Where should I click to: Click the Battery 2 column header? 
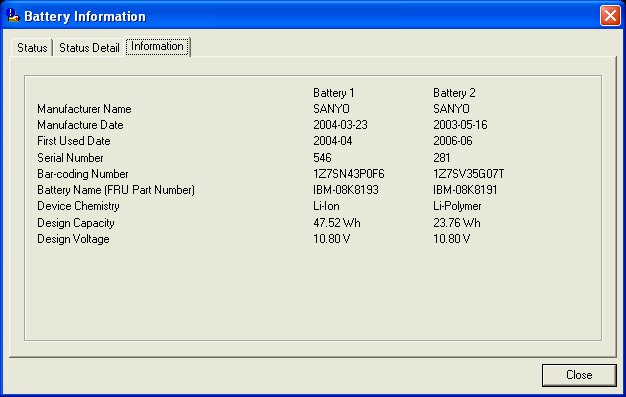click(454, 93)
